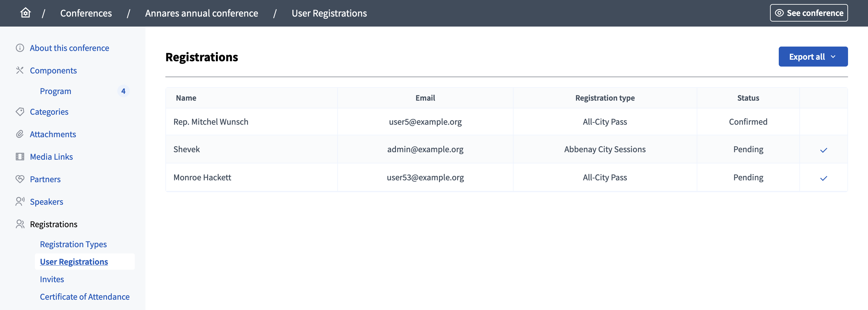Open the Invites page
Image resolution: width=868 pixels, height=310 pixels.
tap(51, 279)
